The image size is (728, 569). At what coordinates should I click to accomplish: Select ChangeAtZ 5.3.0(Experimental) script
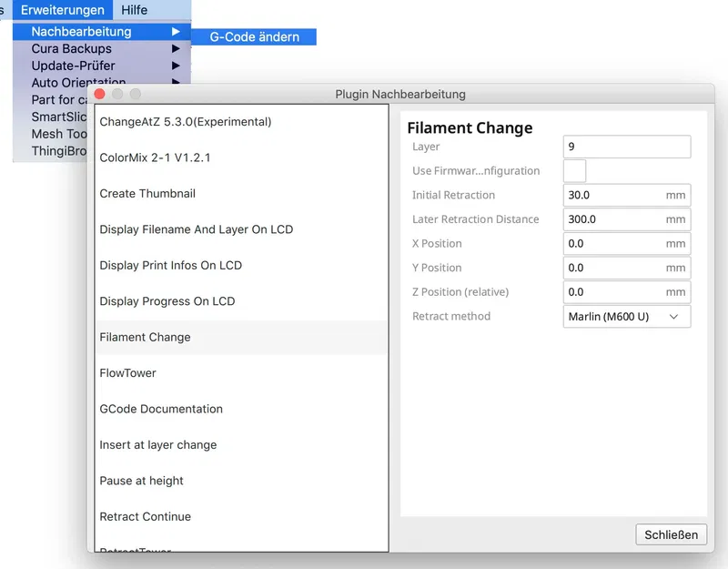pos(241,122)
